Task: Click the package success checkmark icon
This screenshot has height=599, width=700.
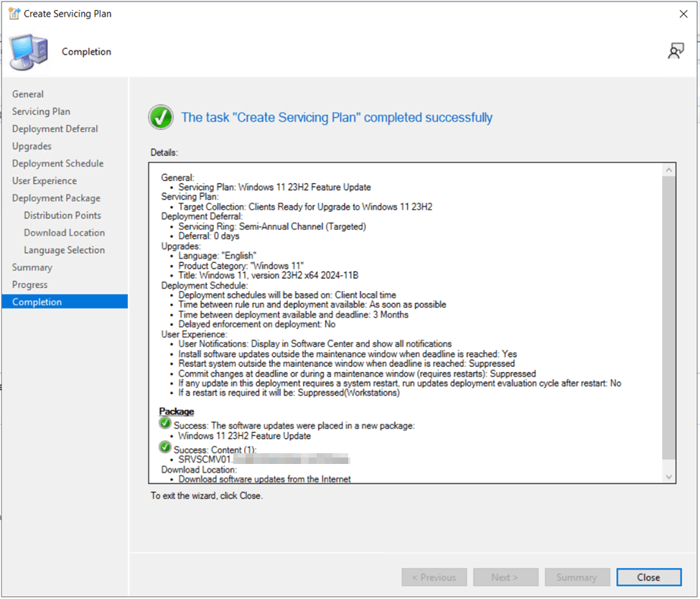Action: pos(166,424)
